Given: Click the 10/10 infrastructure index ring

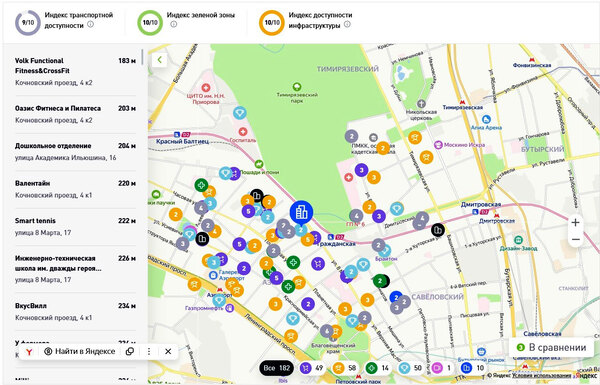Looking at the screenshot, I should [x=272, y=23].
